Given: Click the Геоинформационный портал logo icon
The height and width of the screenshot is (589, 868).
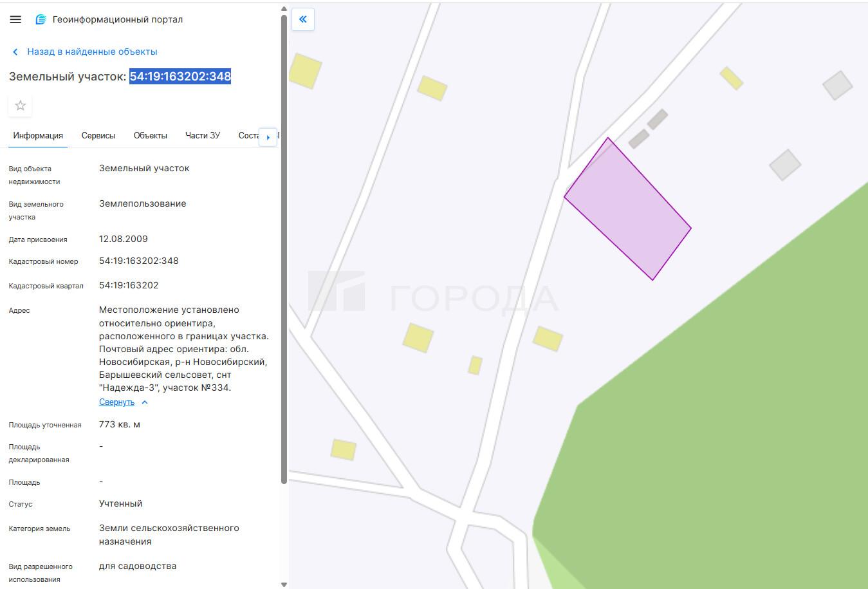Looking at the screenshot, I should pos(41,19).
